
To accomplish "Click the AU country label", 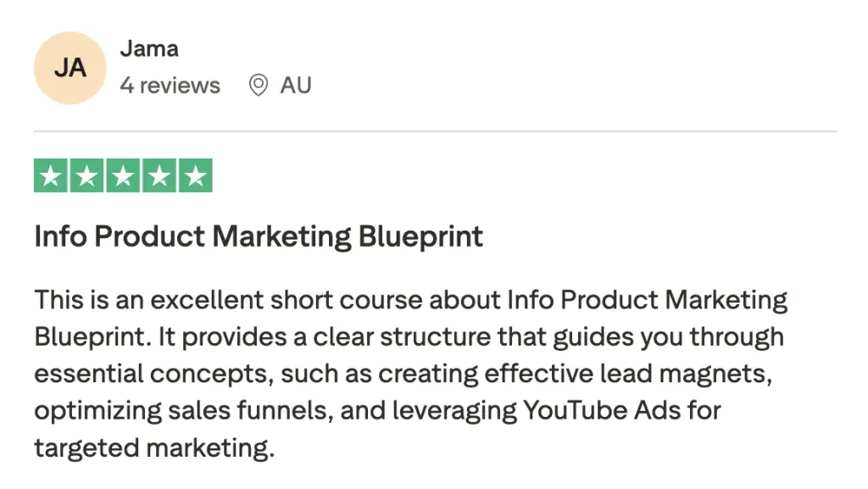I will tap(296, 86).
